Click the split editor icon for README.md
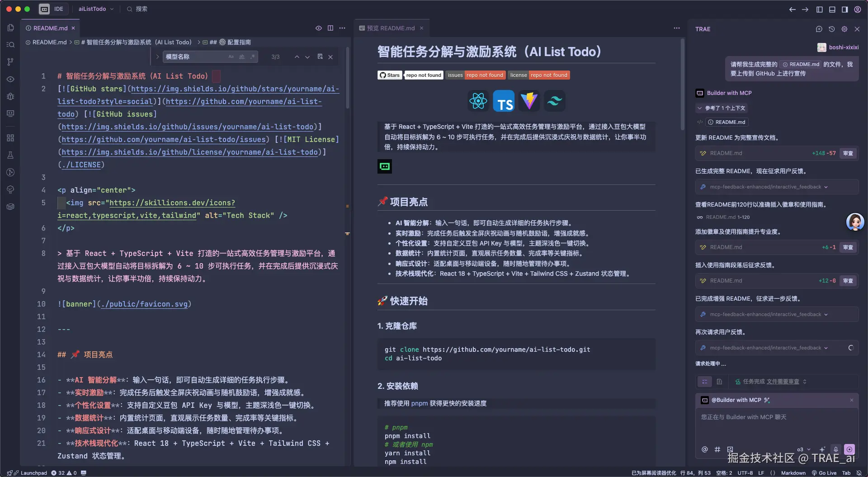 [330, 28]
